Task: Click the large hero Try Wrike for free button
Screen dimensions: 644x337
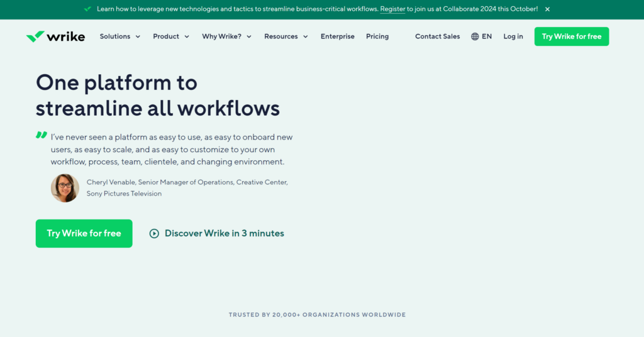Action: coord(84,233)
